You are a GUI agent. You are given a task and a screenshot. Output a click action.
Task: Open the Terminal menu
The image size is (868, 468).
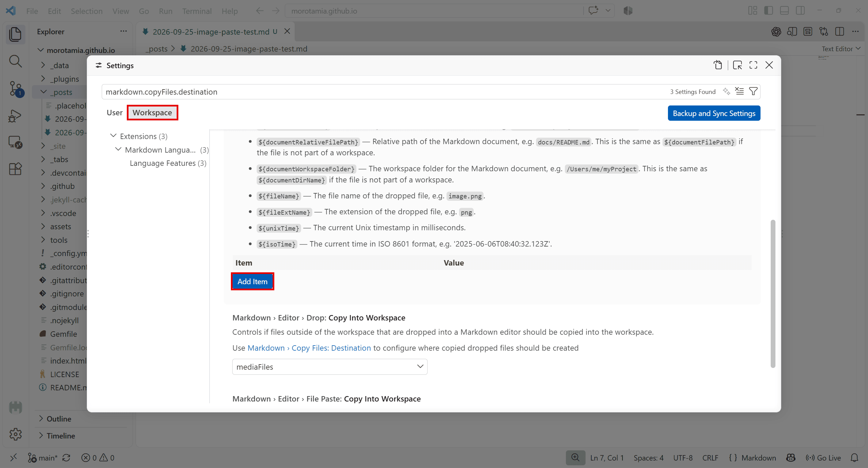coord(197,11)
